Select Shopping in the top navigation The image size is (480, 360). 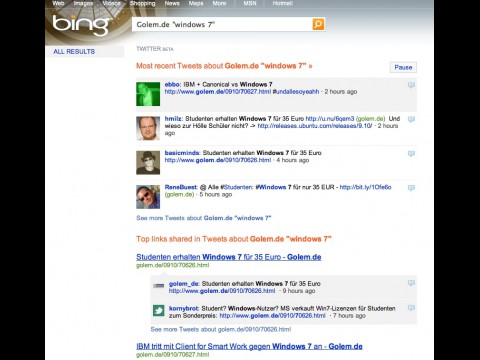[x=143, y=3]
